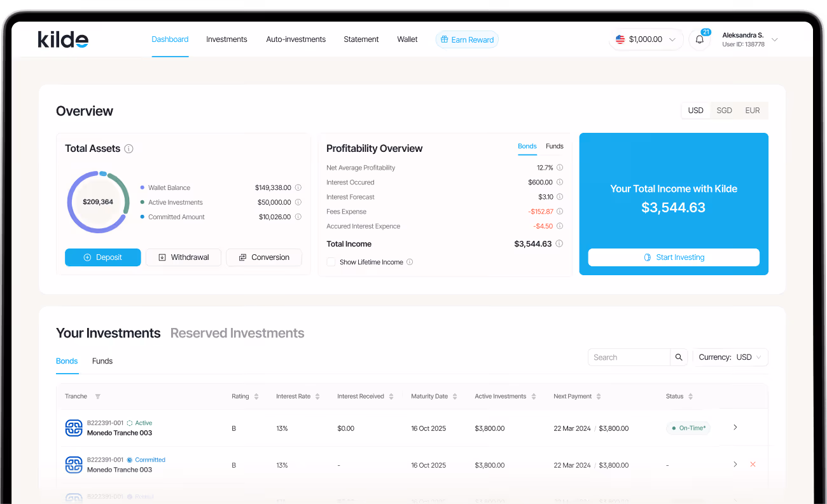Click the search magnifier icon
This screenshot has height=504, width=827.
coord(679,357)
